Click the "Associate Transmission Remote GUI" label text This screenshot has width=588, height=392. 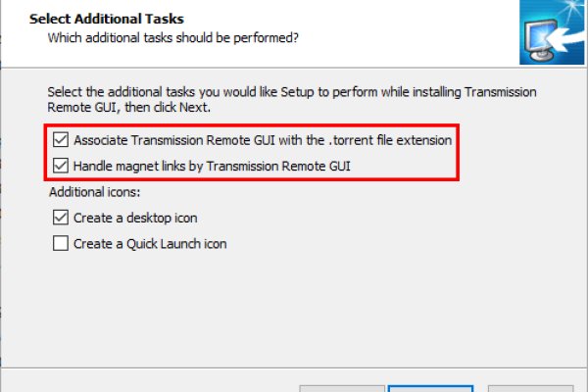(x=262, y=140)
